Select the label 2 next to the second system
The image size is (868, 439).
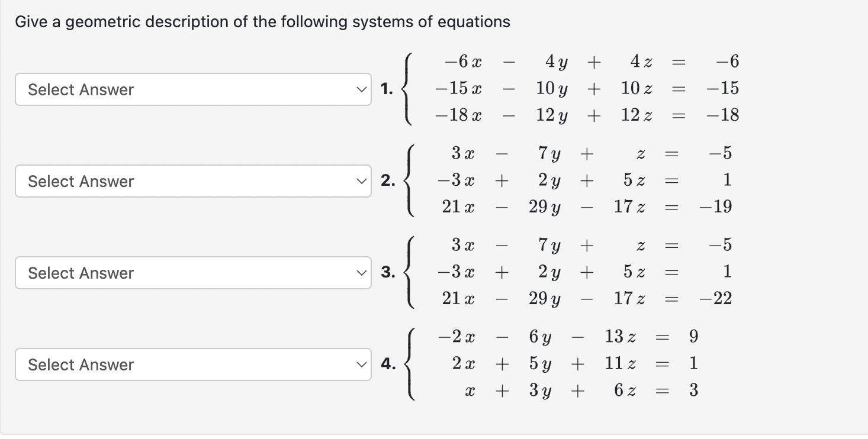387,181
